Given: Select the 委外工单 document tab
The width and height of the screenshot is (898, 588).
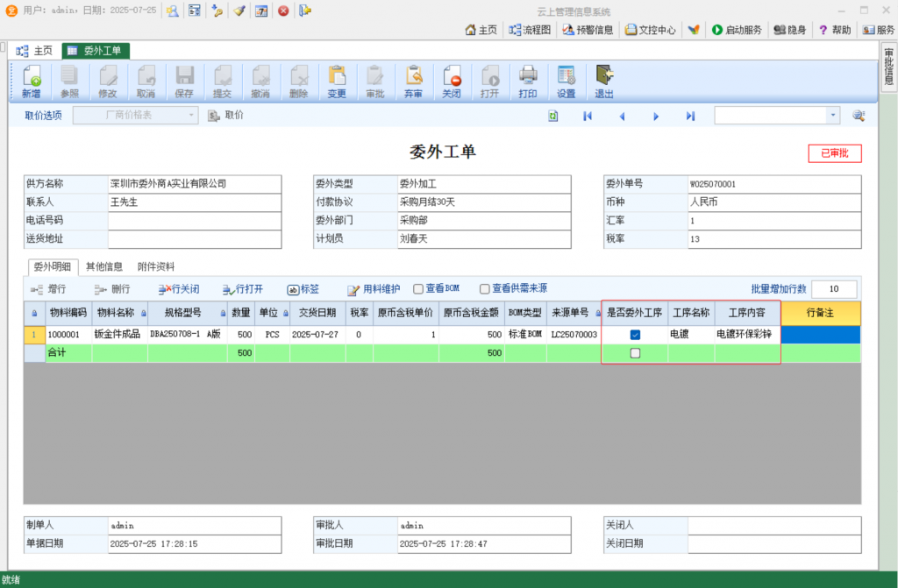Looking at the screenshot, I should click(x=95, y=51).
